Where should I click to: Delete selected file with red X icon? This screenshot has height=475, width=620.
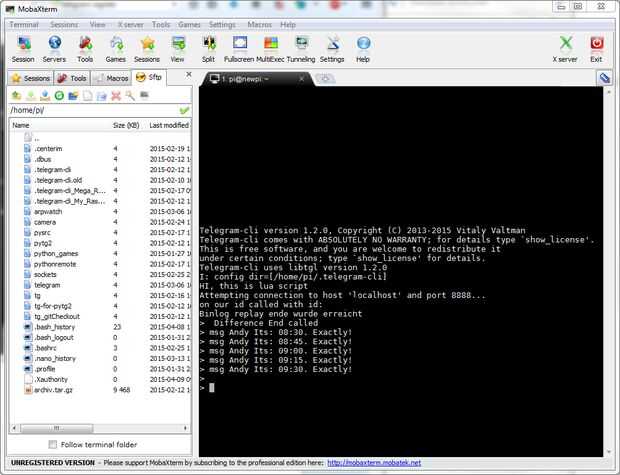(x=116, y=95)
